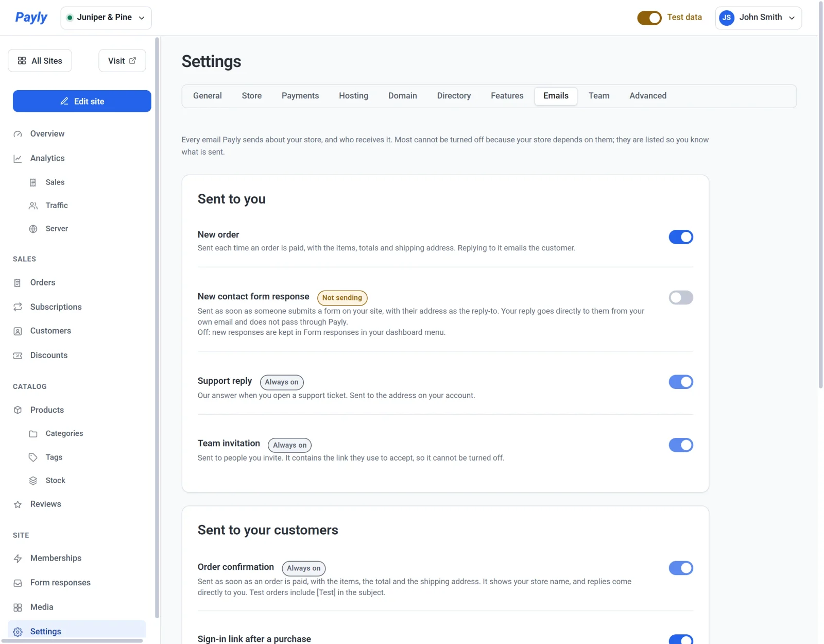Viewport: 824px width, 644px height.
Task: Click the Products box icon
Action: (18, 410)
